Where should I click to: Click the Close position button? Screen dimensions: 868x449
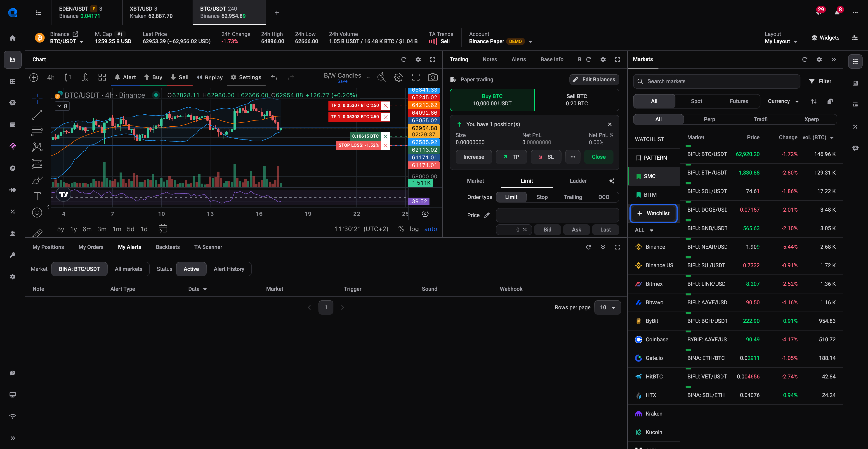click(x=598, y=157)
